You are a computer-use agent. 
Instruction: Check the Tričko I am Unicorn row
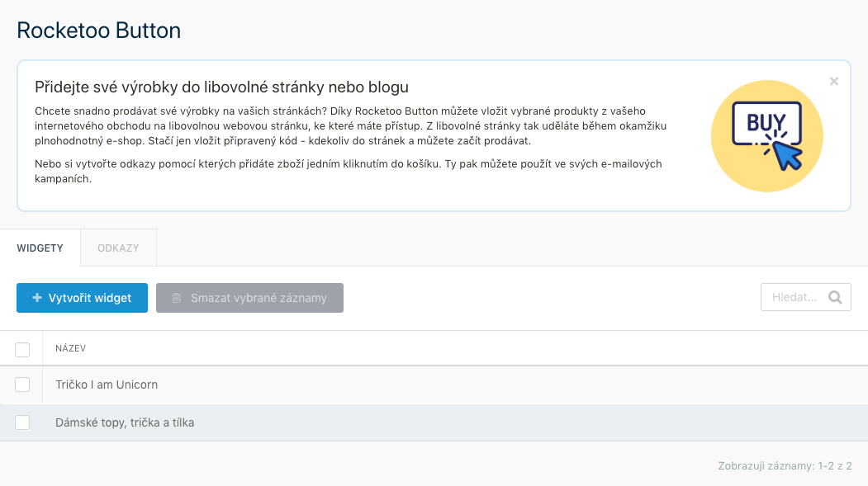[x=22, y=385]
